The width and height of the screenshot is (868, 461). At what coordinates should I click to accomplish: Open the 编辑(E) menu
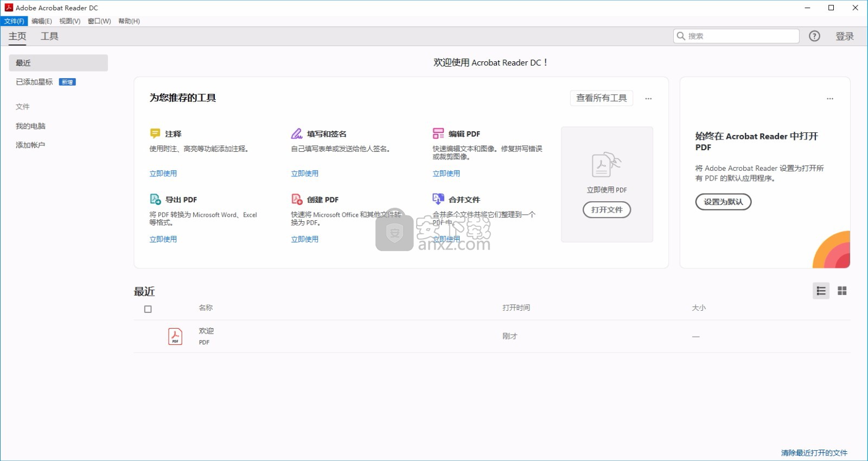tap(42, 21)
